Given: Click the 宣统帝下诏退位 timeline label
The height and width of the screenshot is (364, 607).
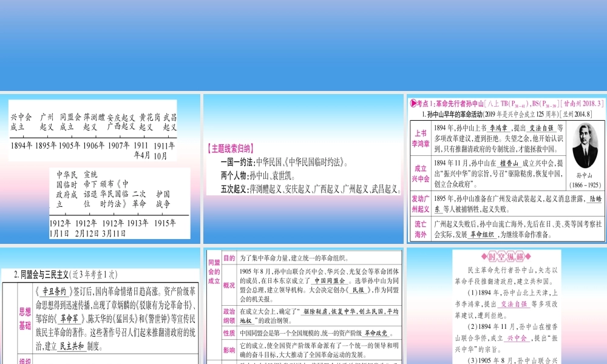Looking at the screenshot, I should tap(90, 189).
